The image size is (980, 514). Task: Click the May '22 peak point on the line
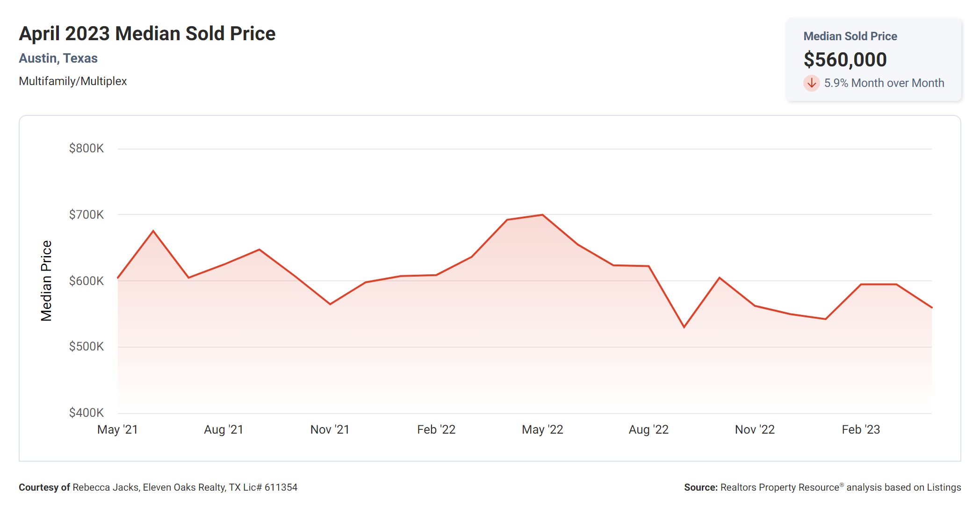click(542, 215)
